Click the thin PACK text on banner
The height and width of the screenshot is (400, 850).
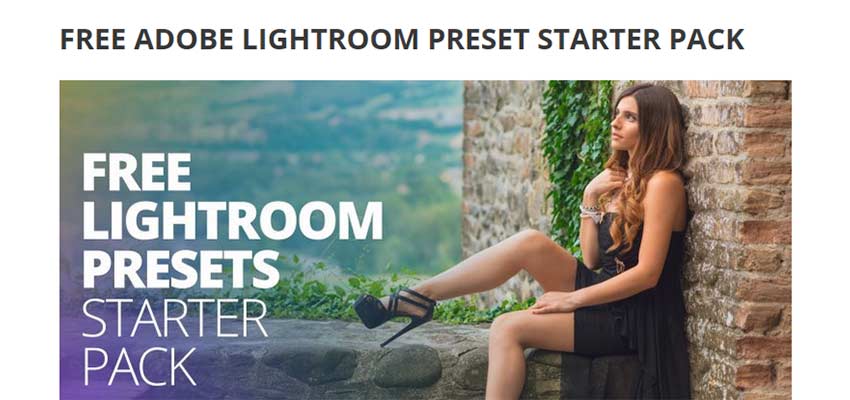pos(139,367)
